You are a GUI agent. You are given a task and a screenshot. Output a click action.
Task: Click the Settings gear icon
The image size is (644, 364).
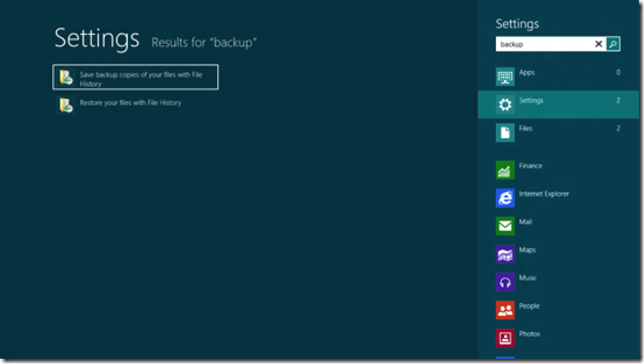click(505, 105)
